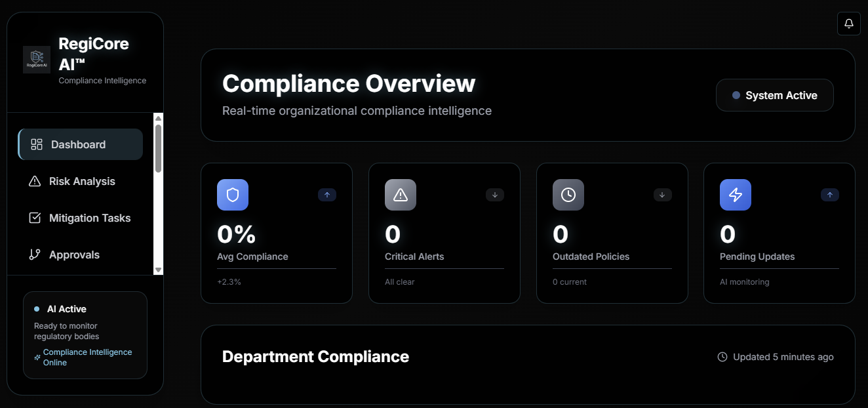Click the shield icon on Avg Compliance card
868x408 pixels.
pos(233,195)
